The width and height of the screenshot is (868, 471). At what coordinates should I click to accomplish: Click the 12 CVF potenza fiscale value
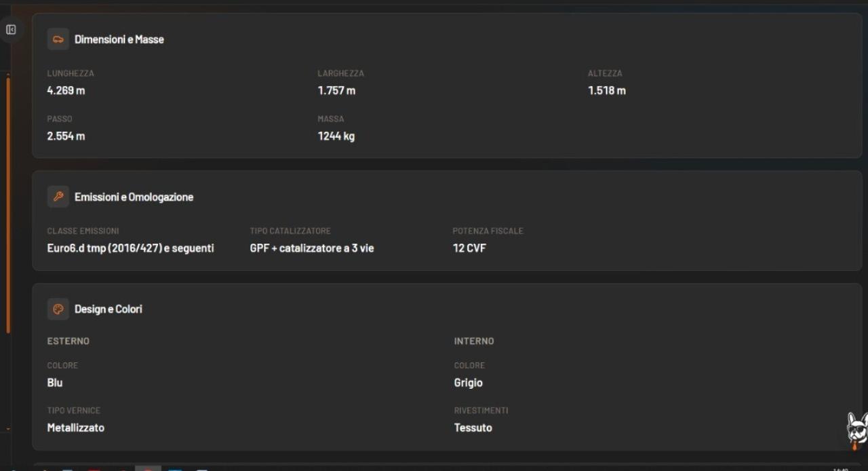[469, 248]
